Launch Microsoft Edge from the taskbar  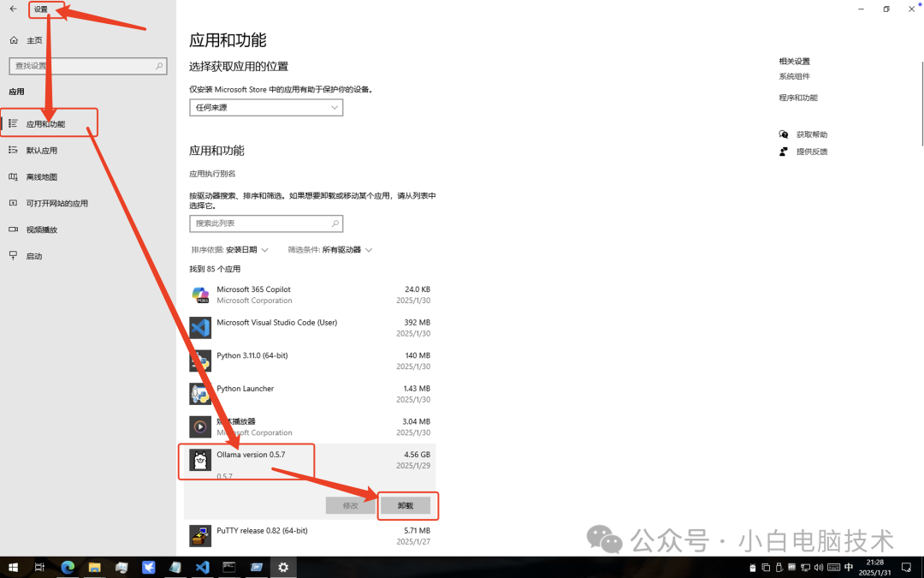[68, 568]
